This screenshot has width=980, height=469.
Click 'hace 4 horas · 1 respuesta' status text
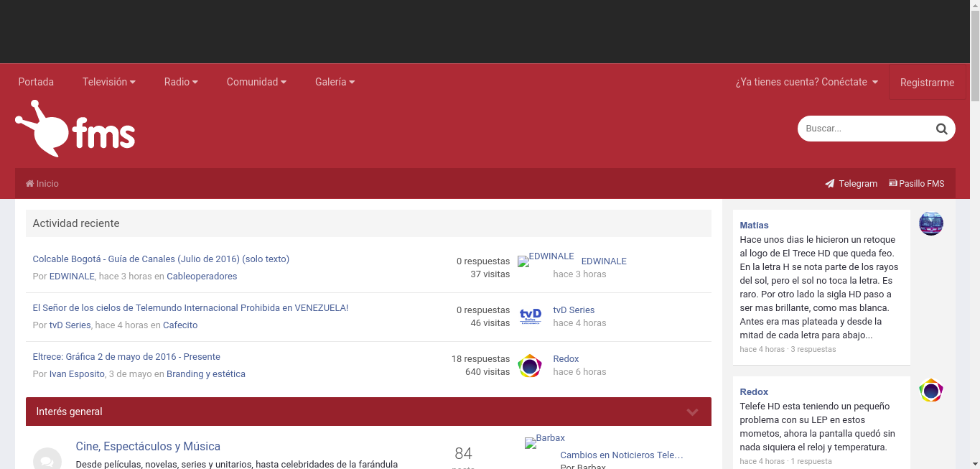pos(785,462)
